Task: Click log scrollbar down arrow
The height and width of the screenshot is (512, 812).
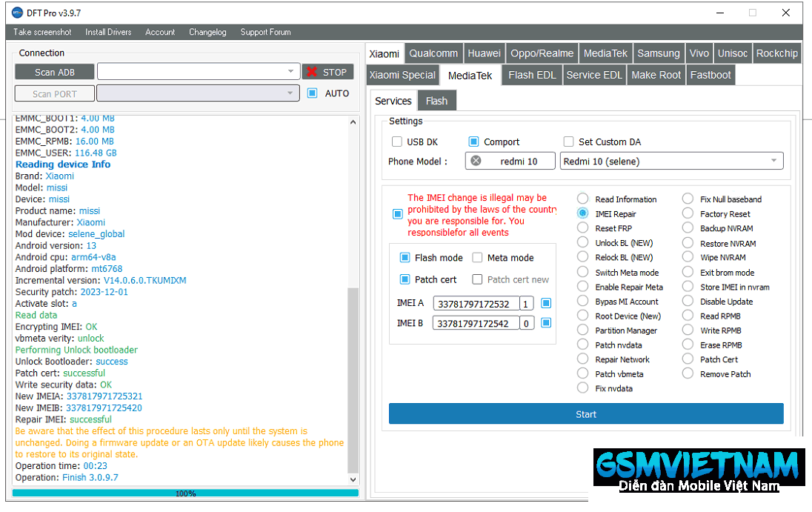Action: [353, 479]
